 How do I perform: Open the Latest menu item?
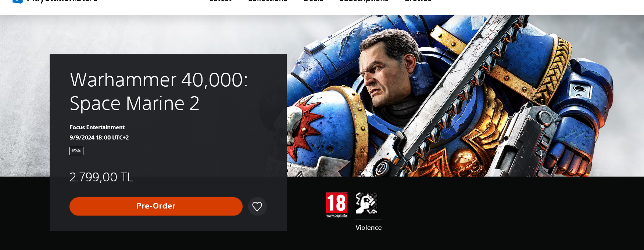pos(221,1)
